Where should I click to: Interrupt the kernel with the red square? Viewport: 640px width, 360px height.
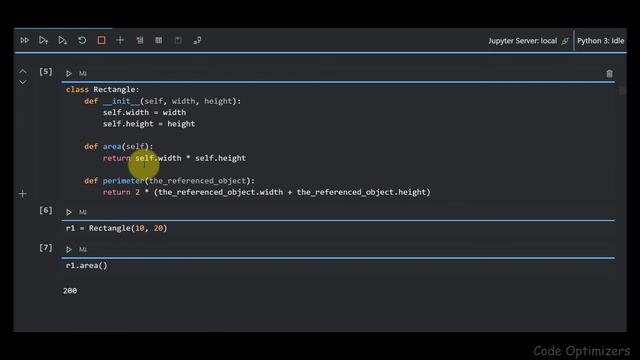coord(101,40)
